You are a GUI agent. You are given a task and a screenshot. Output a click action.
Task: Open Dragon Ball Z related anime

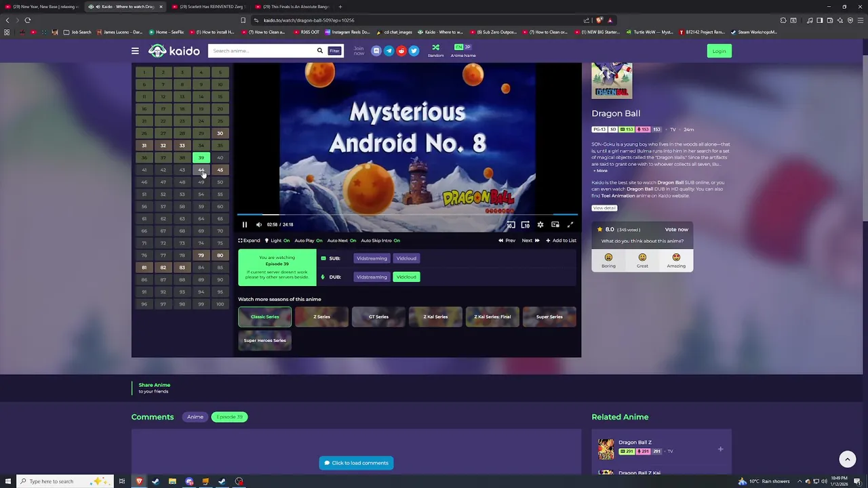pos(635,443)
